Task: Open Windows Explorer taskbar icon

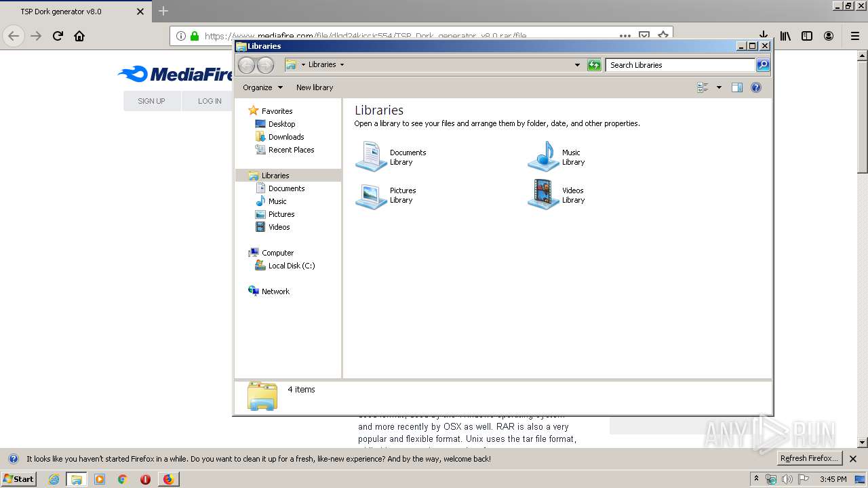Action: (77, 479)
